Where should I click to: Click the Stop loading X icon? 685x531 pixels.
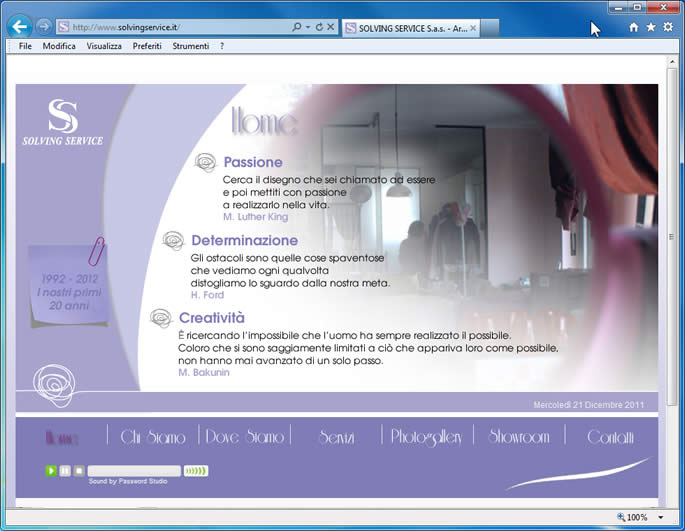point(331,28)
